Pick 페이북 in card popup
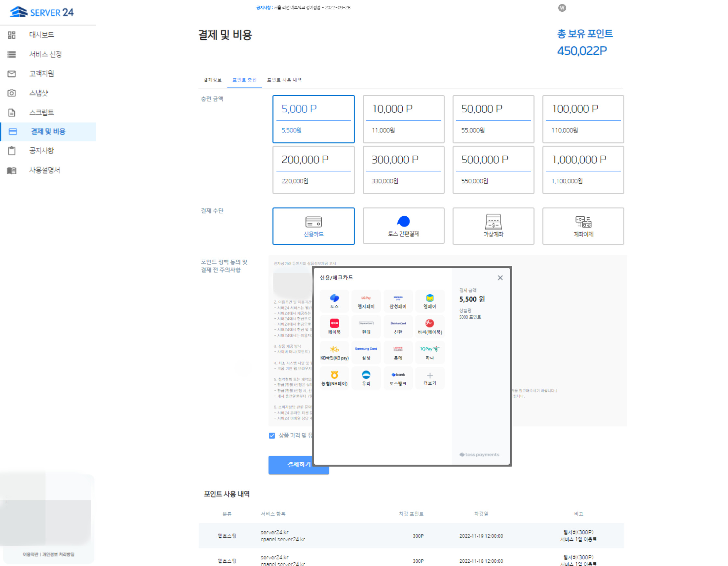 pos(334,327)
